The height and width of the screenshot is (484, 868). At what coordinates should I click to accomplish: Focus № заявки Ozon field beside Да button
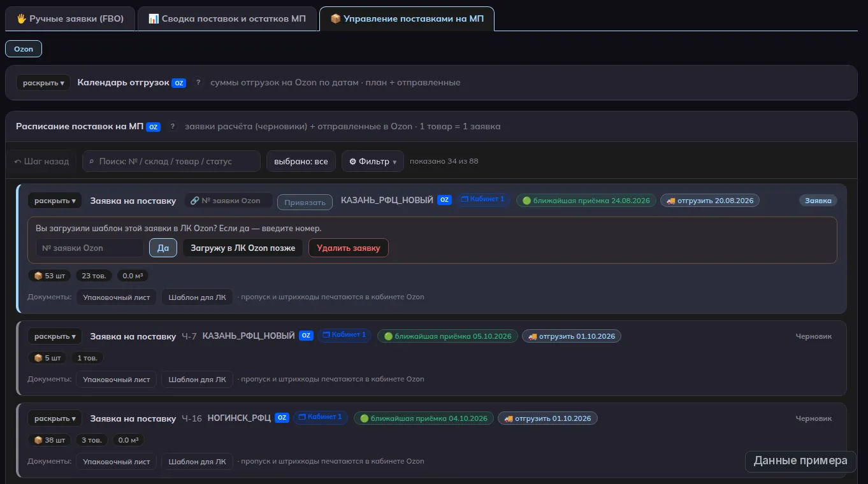90,248
